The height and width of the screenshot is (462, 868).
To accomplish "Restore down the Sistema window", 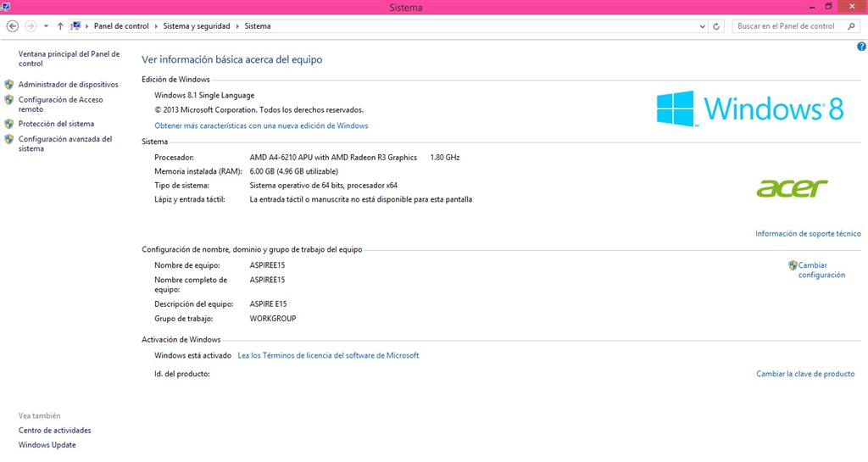I will (x=828, y=7).
